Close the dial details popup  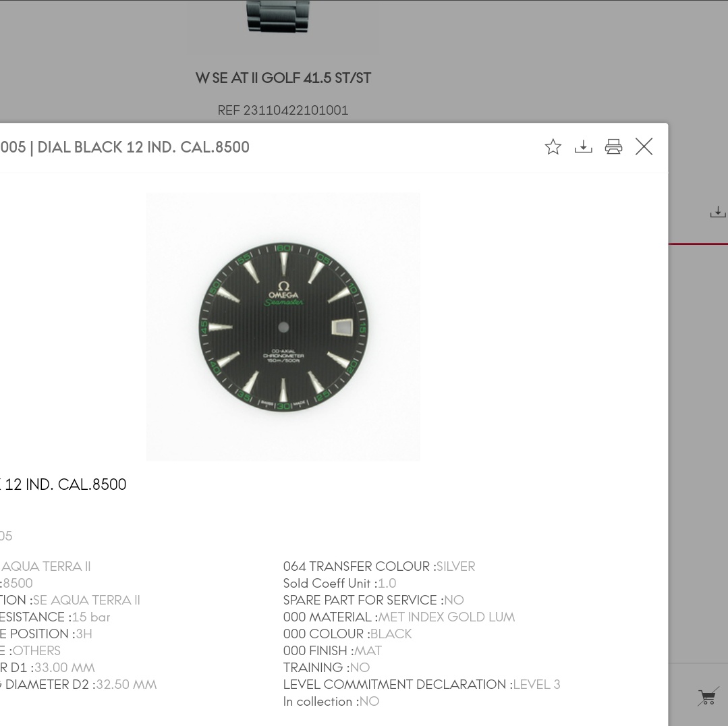pos(644,146)
